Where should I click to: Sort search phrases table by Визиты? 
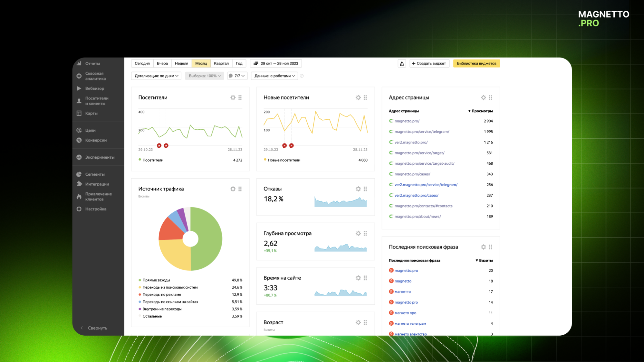(484, 260)
